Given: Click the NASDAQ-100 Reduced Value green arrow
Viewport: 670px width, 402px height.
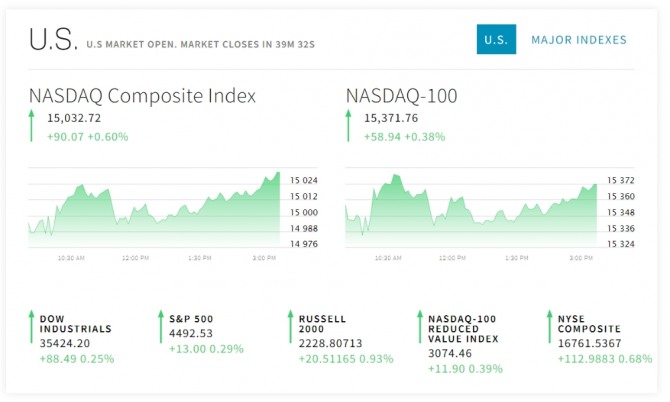Looking at the screenshot, I should click(419, 327).
